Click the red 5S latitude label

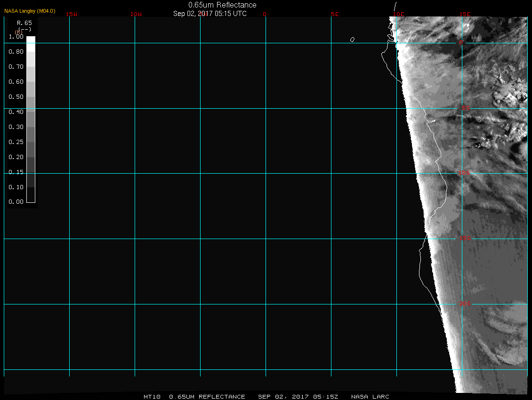(x=465, y=108)
